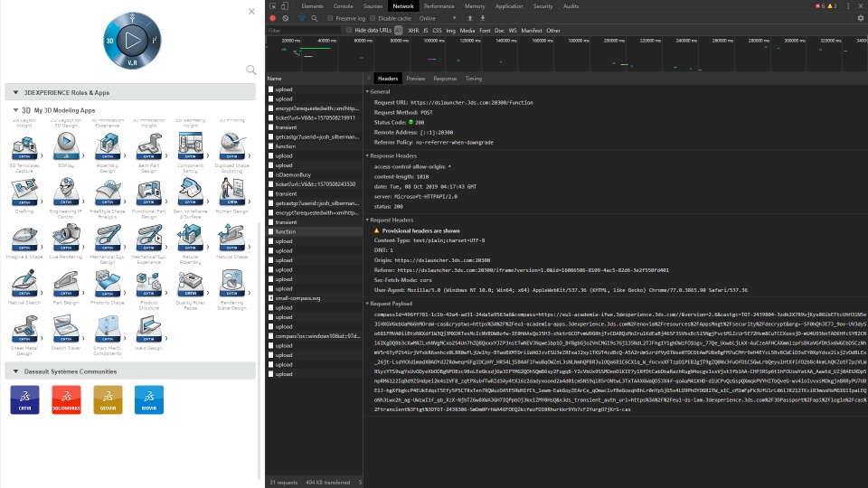Filter requests by XHR type
Viewport: 868px width, 488px height.
413,31
